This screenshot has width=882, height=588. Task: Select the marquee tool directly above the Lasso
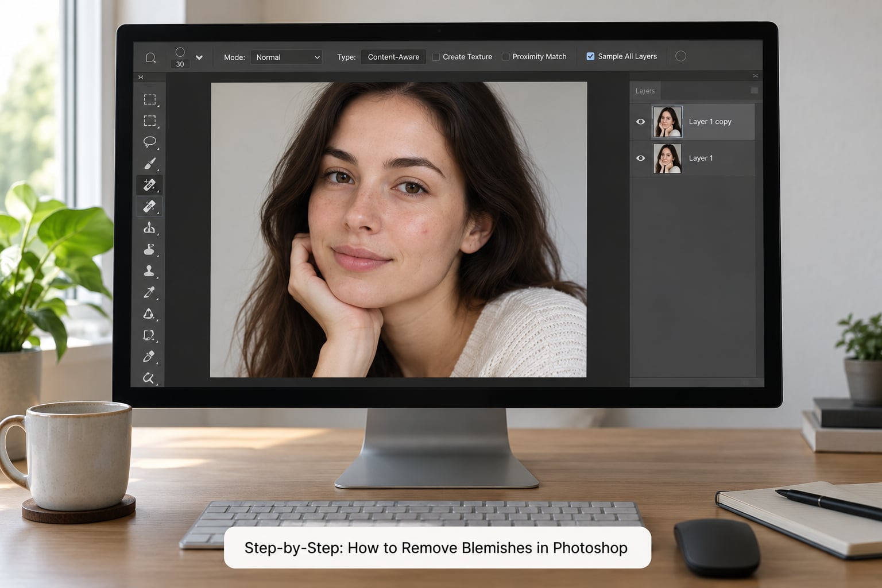150,121
